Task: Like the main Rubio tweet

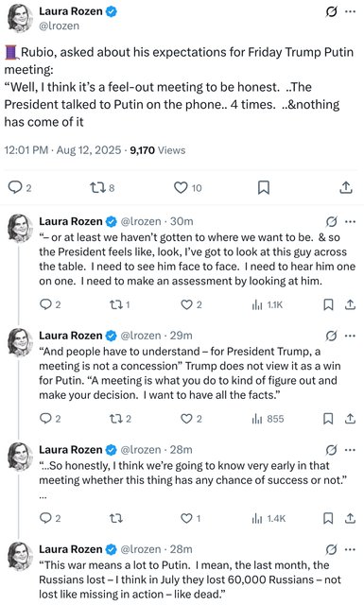Action: coord(187,188)
